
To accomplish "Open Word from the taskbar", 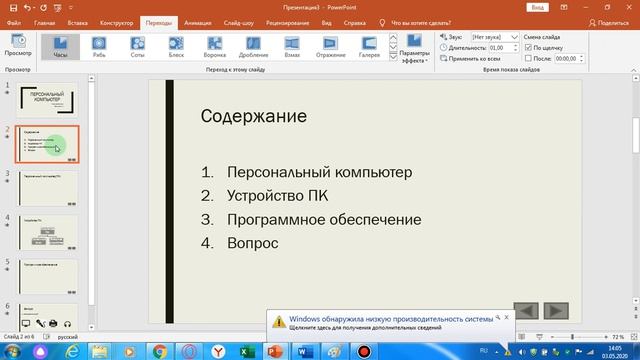I will point(305,351).
